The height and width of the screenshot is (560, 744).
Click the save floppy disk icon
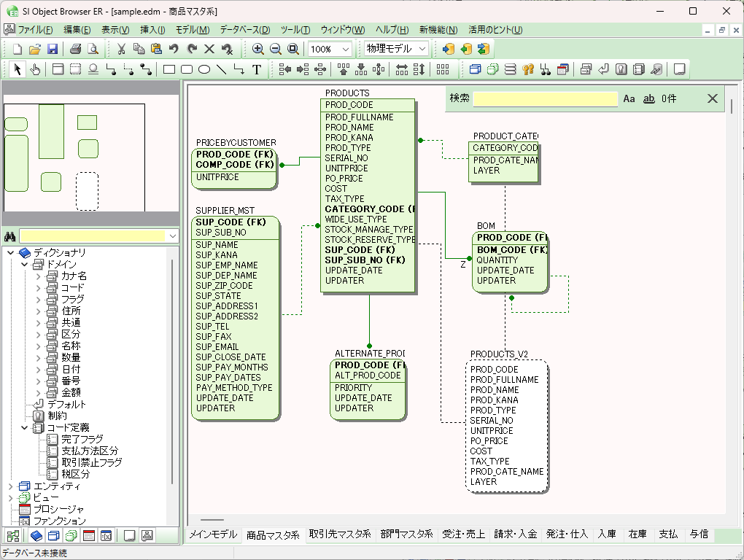[53, 49]
